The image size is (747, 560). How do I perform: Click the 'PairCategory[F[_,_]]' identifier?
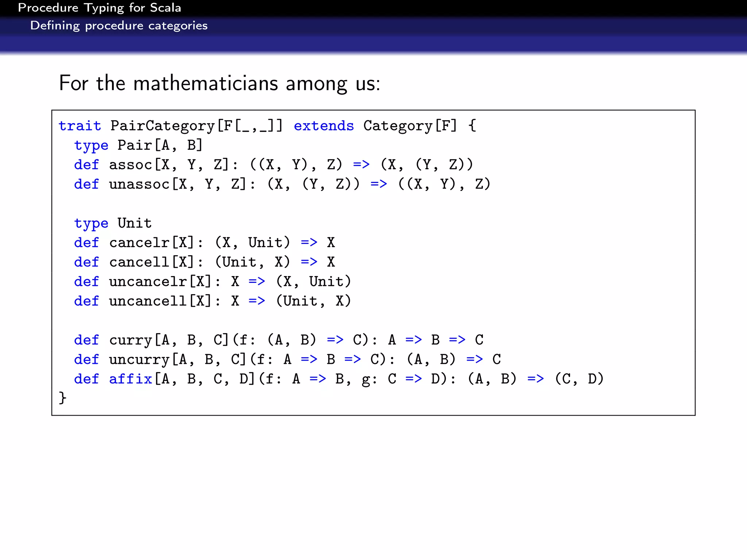pos(196,126)
